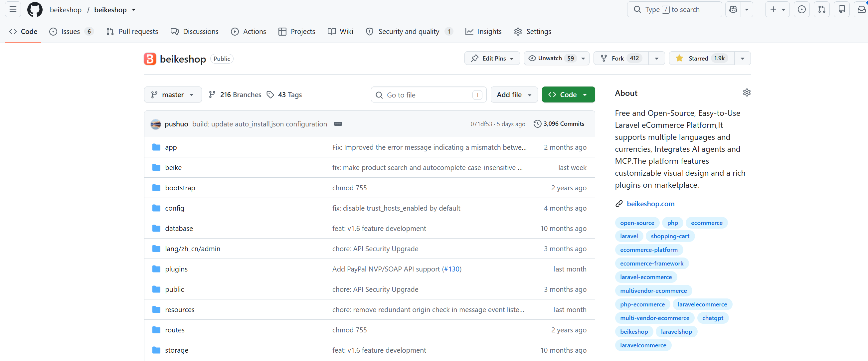This screenshot has width=868, height=361.
Task: Switch to the Discussions tab
Action: (x=194, y=31)
